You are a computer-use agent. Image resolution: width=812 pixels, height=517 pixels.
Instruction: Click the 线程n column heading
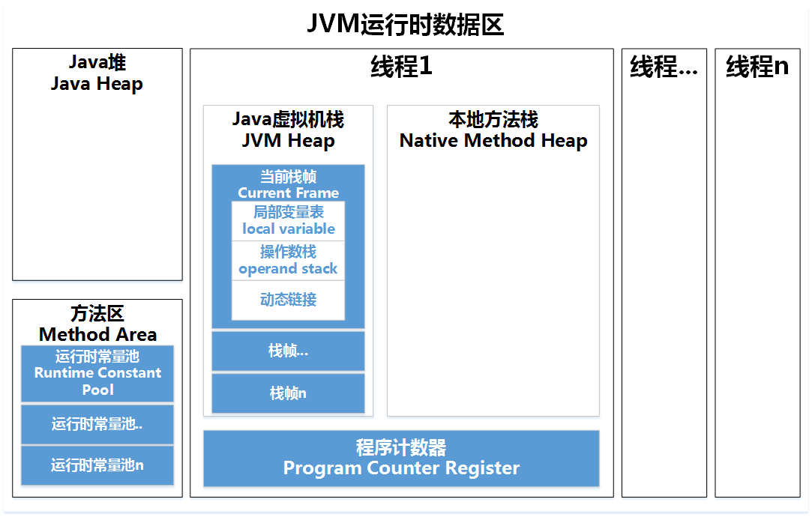pyautogui.click(x=757, y=67)
